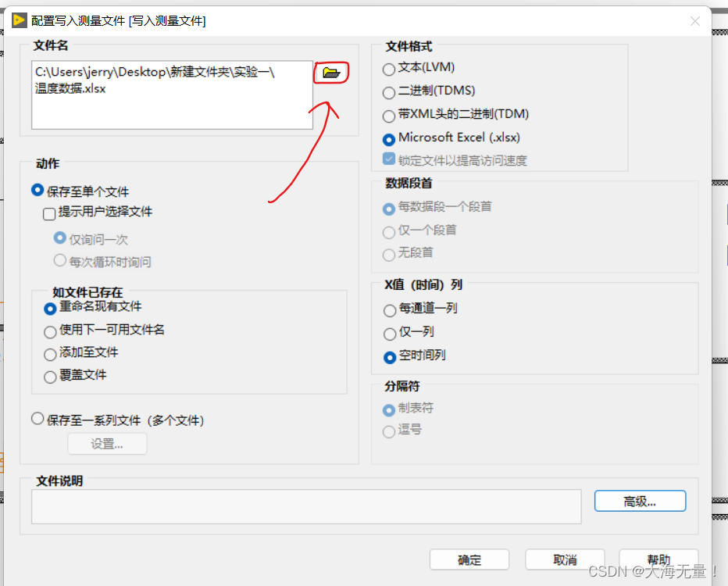This screenshot has height=586, width=728.
Task: Select 仅一列 for X value
Action: pyautogui.click(x=390, y=334)
